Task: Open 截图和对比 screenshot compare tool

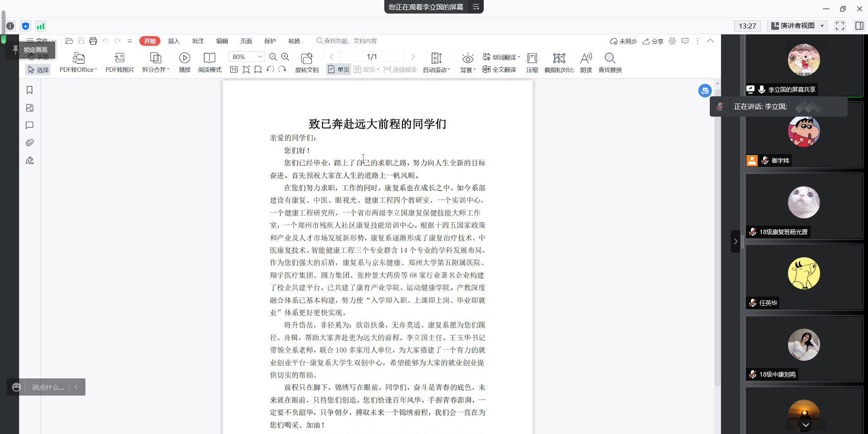Action: tap(559, 58)
